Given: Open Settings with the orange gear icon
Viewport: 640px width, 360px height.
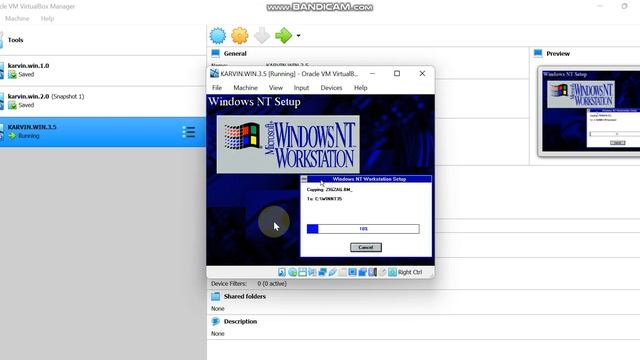Looking at the screenshot, I should (240, 36).
